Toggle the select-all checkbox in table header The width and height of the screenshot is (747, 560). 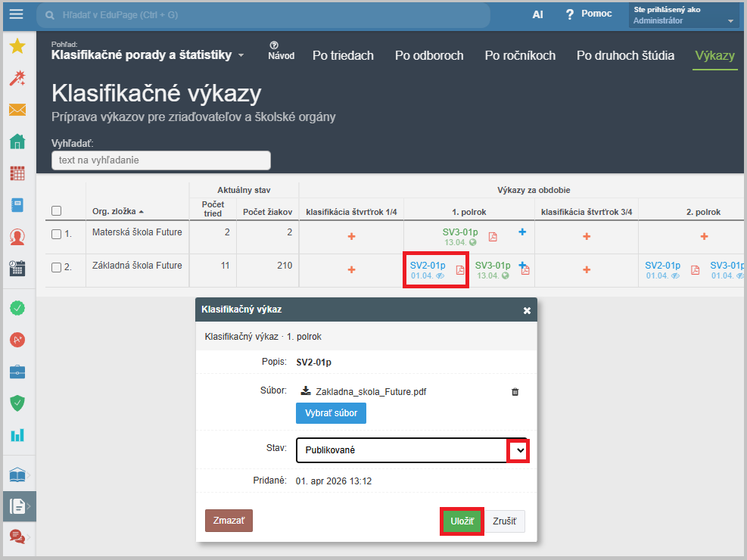(x=56, y=211)
